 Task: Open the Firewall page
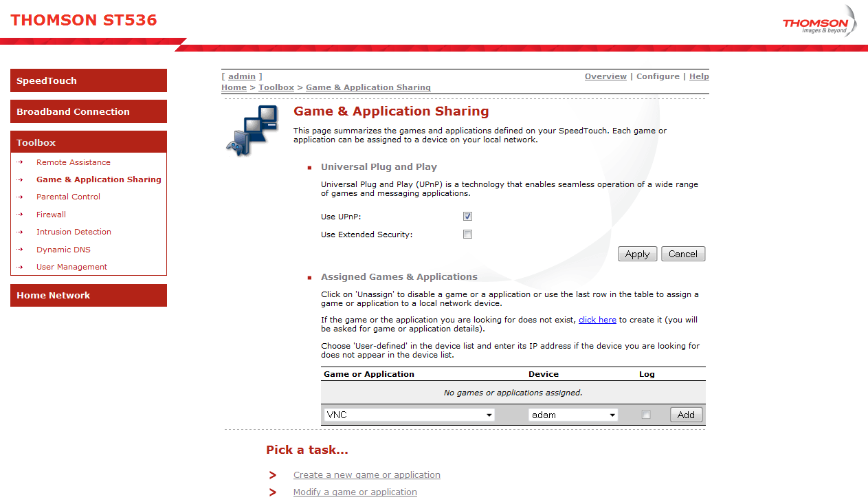tap(51, 215)
